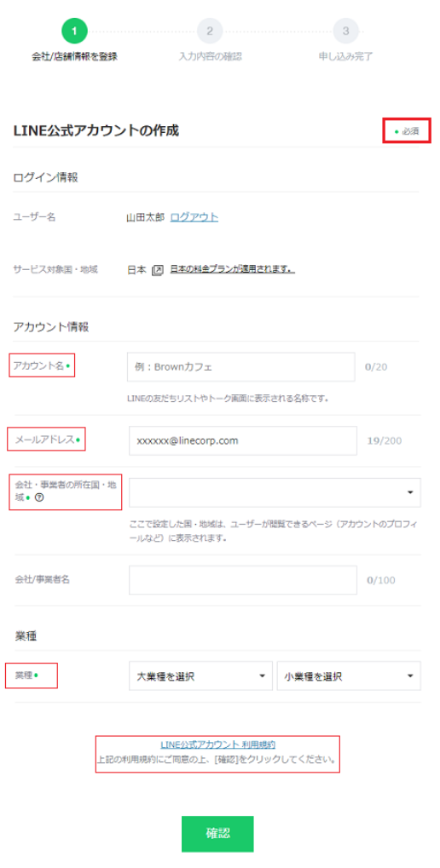The height and width of the screenshot is (868, 440).
Task: Click the アカウント名 field label
Action: coord(38,366)
